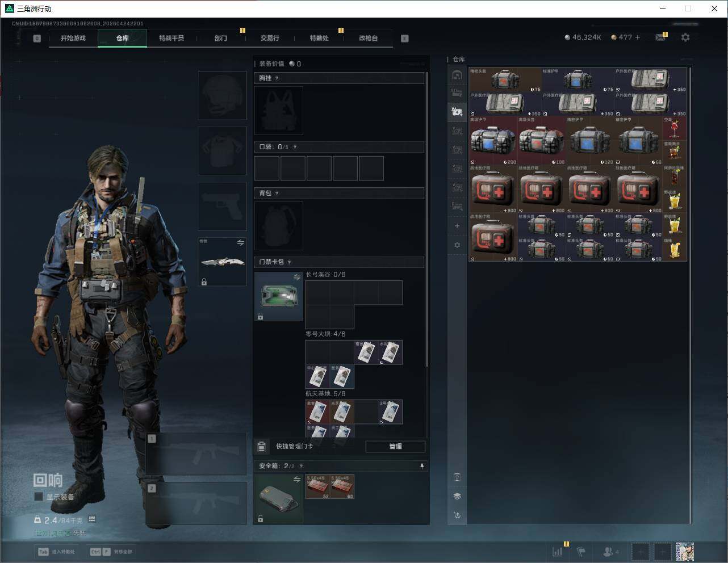The height and width of the screenshot is (563, 728).
Task: Open the statistics bar chart icon
Action: pos(558,552)
